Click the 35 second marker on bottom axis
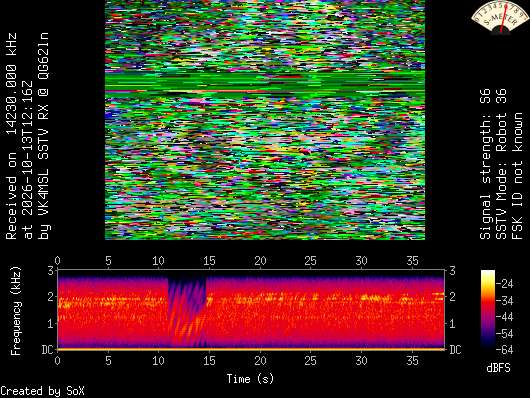The width and height of the screenshot is (530, 398). click(412, 361)
